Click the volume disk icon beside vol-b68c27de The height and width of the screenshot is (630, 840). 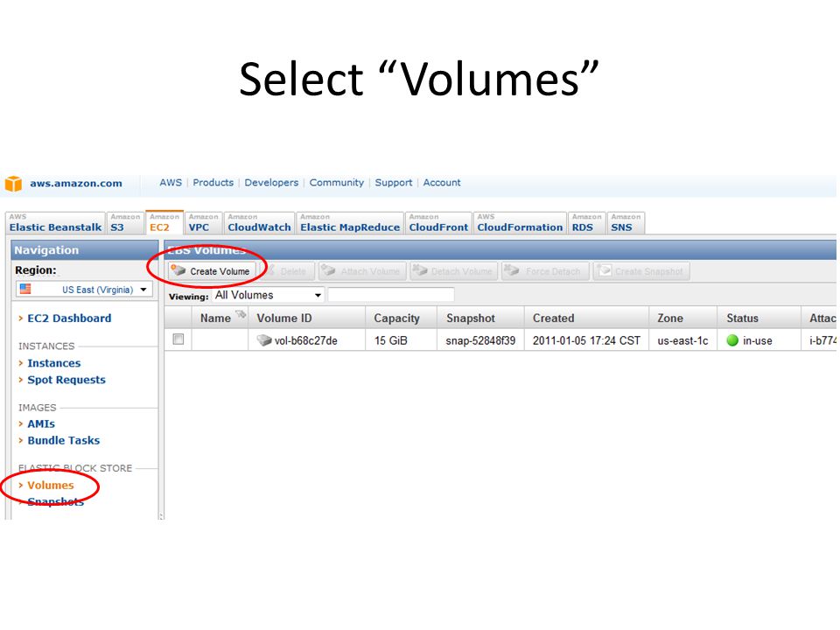(x=264, y=340)
